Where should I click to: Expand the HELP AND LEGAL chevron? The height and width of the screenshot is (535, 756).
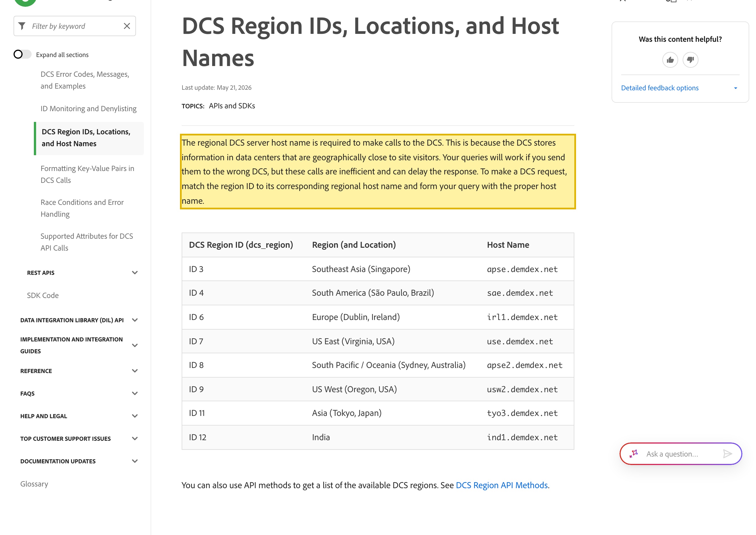click(135, 416)
